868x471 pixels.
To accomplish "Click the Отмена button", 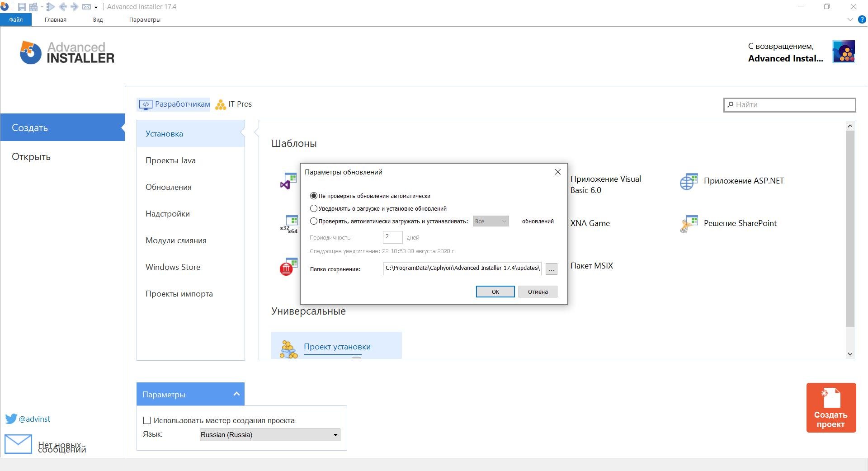I will pos(538,292).
